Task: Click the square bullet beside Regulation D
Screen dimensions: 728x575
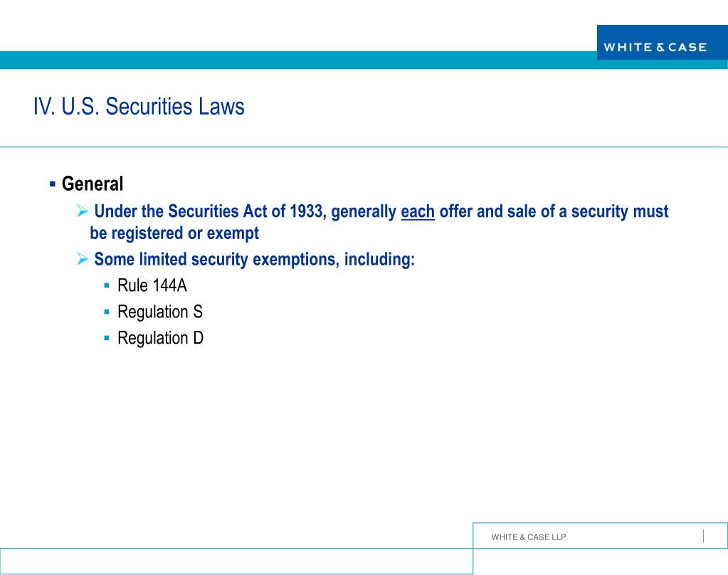Action: pos(107,338)
